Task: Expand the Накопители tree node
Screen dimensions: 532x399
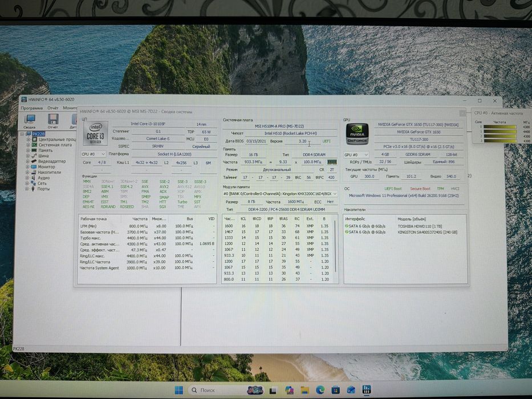Action: pos(27,172)
